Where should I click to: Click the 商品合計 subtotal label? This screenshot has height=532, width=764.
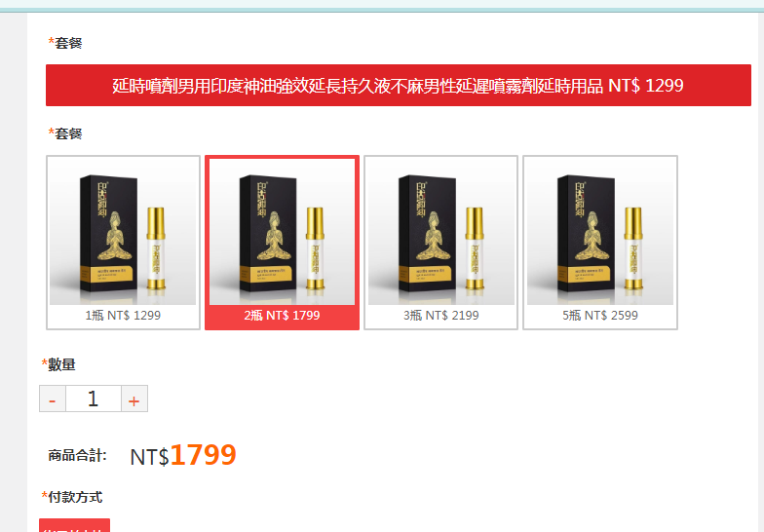point(77,456)
